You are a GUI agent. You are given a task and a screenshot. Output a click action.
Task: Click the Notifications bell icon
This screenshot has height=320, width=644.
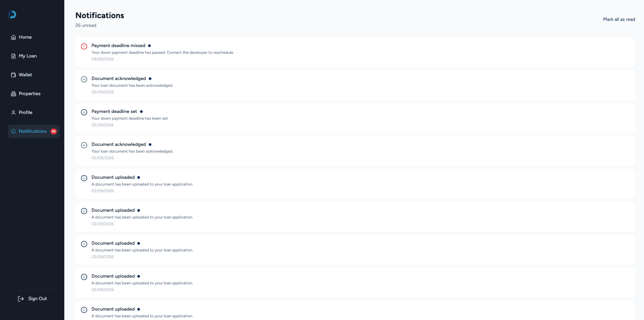(13, 131)
